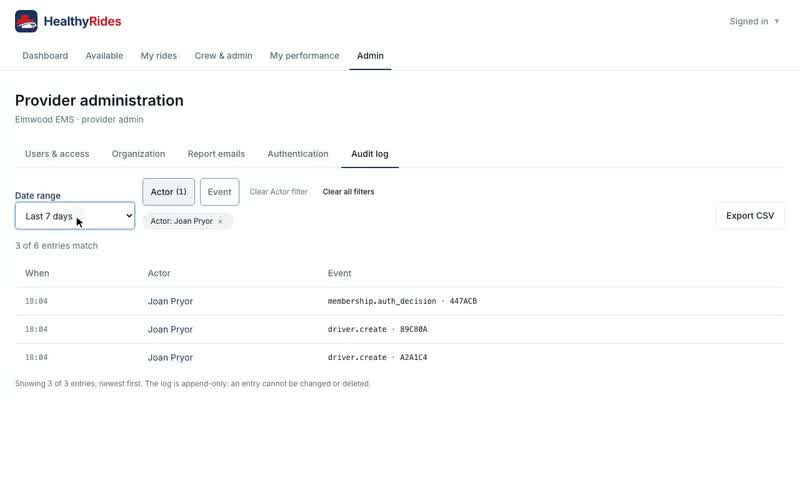Open the Signed in account menu
800x500 pixels.
pyautogui.click(x=754, y=21)
